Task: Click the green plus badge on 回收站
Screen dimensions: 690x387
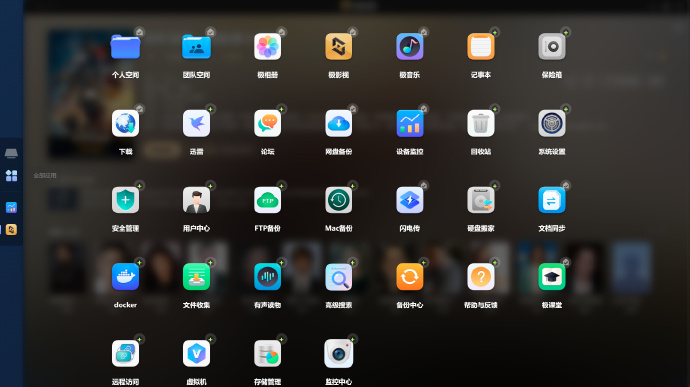Action: [495, 109]
